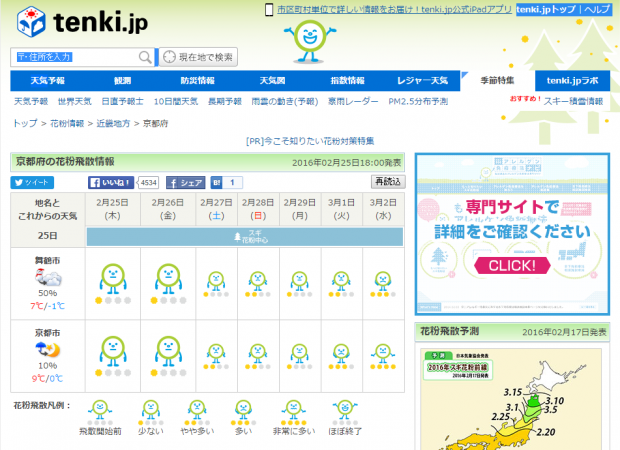Click the tenki.jp logo
The height and width of the screenshot is (450, 620).
(x=82, y=22)
